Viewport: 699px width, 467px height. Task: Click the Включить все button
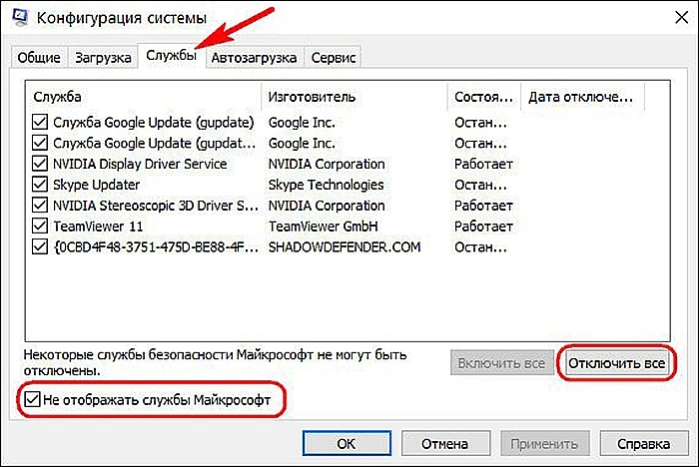[x=502, y=363]
